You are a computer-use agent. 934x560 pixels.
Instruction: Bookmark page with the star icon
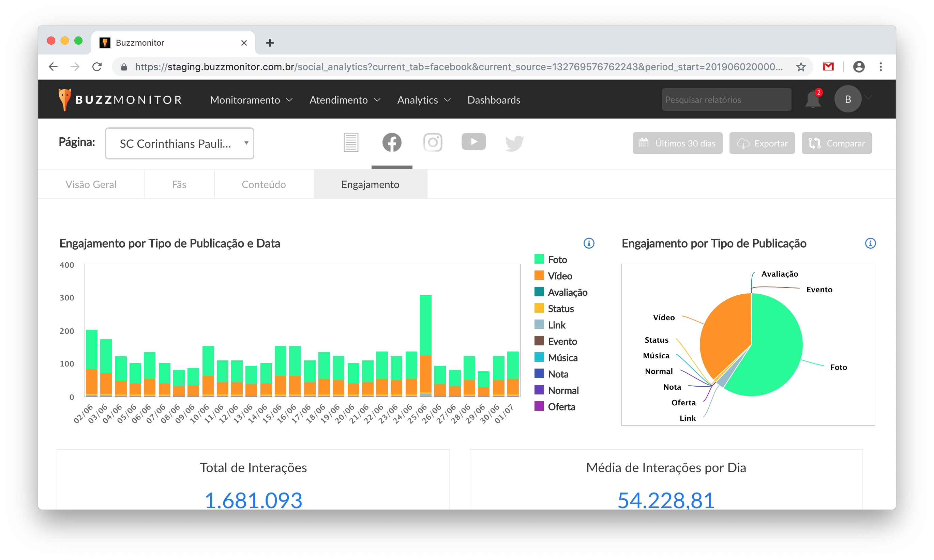click(801, 67)
